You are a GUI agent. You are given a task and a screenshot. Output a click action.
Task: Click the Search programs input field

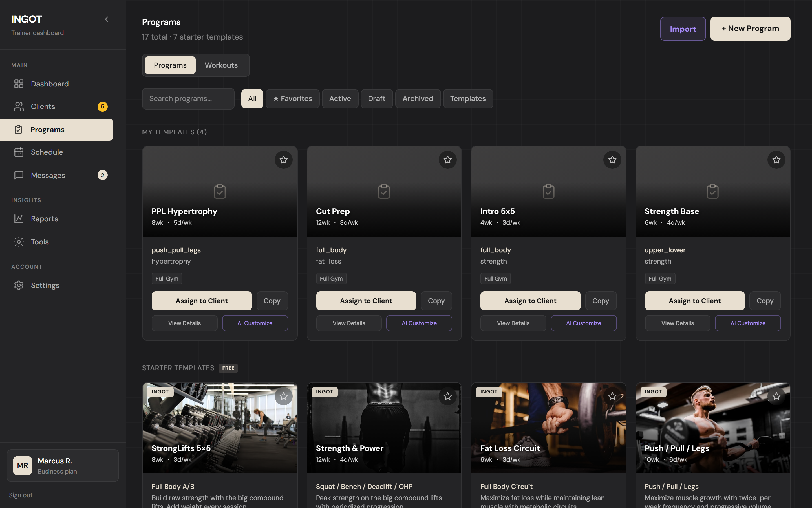point(188,98)
